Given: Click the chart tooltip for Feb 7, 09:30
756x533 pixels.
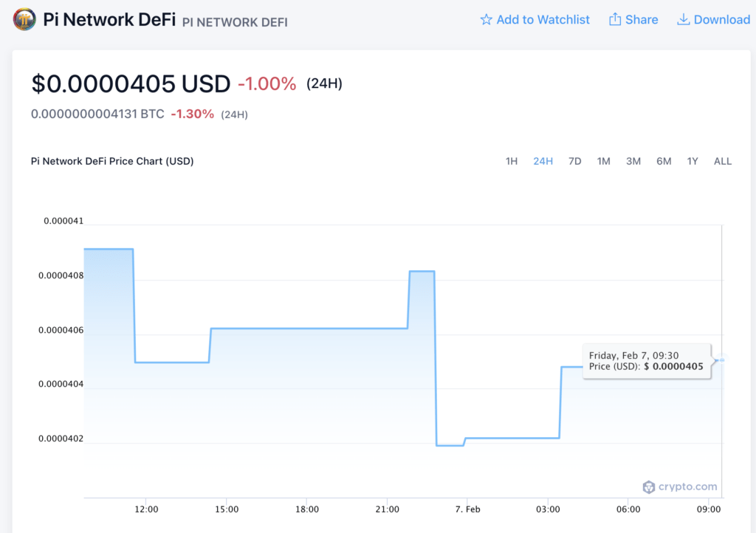Looking at the screenshot, I should click(647, 361).
